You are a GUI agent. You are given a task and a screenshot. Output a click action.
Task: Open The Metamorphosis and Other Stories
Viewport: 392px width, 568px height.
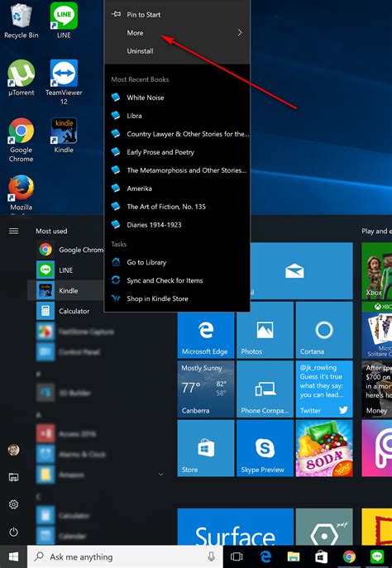coord(177,170)
